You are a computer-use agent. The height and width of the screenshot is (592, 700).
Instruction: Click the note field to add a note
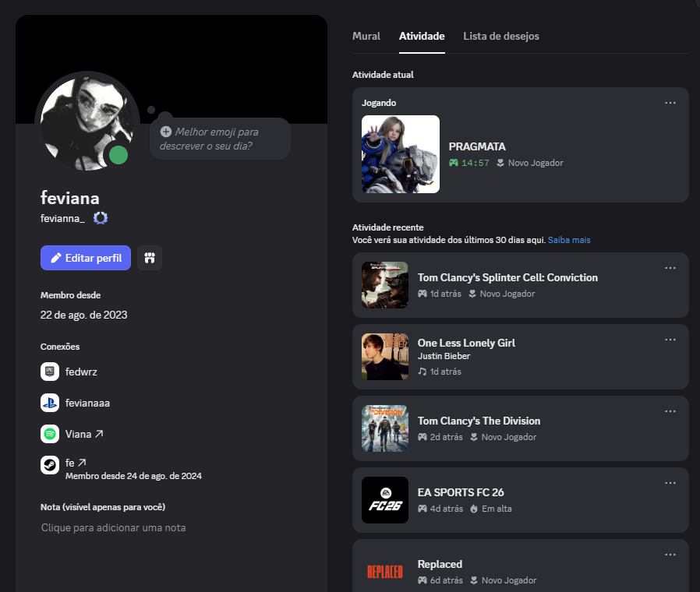coord(113,528)
